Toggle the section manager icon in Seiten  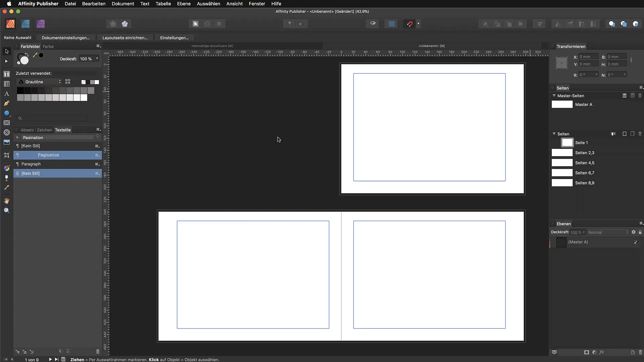[613, 134]
